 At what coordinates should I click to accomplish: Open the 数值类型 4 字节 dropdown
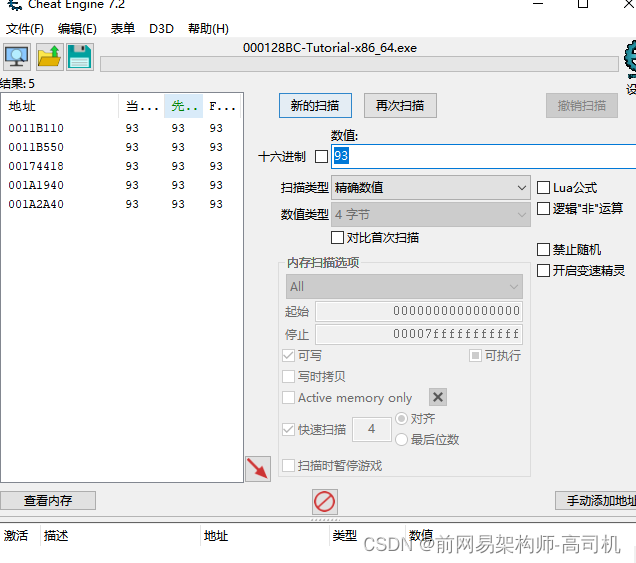coord(431,215)
